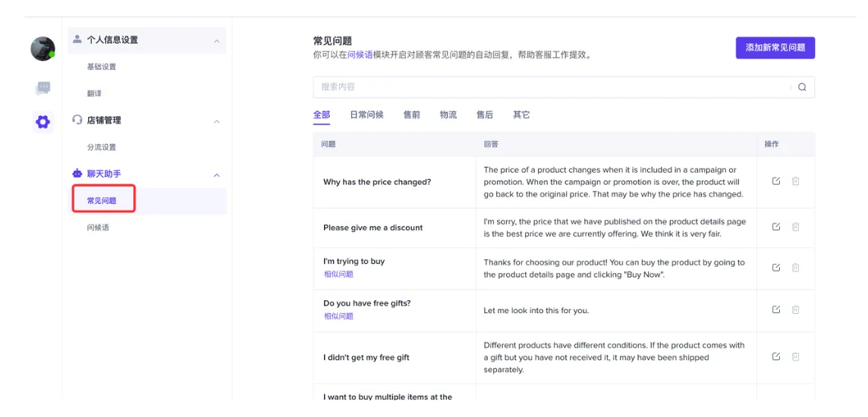Click the magnifier search icon
Image resolution: width=868 pixels, height=417 pixels.
coord(802,87)
